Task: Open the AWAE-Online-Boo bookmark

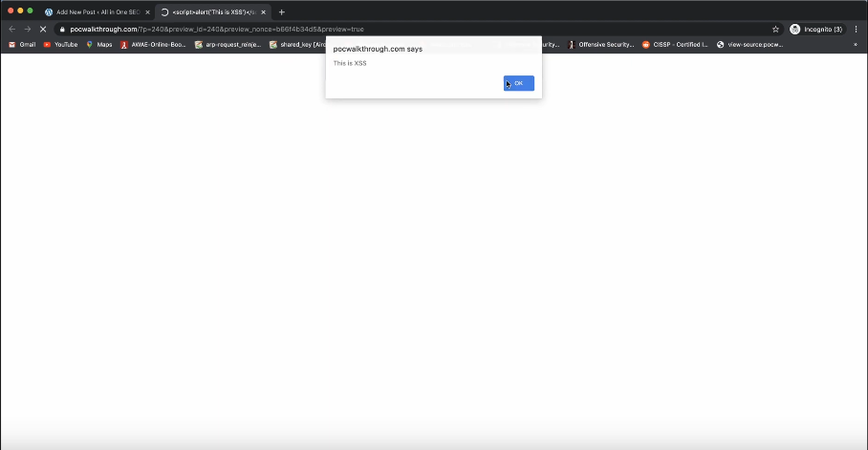Action: click(153, 44)
